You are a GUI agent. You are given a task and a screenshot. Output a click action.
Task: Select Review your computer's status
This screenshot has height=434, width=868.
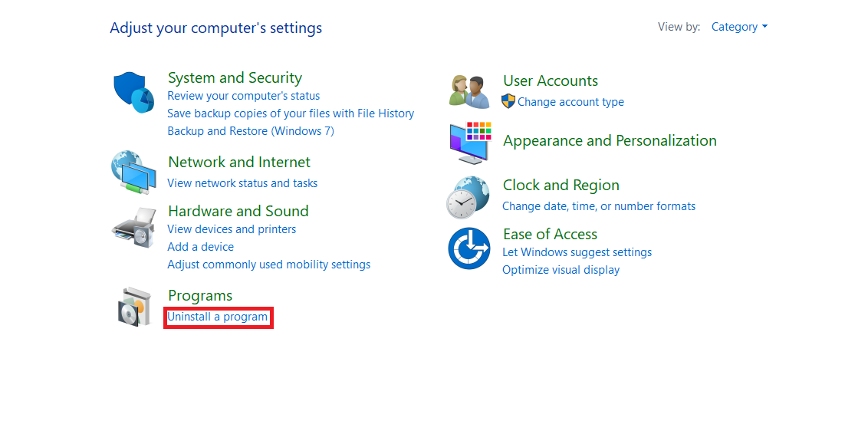[x=243, y=96]
